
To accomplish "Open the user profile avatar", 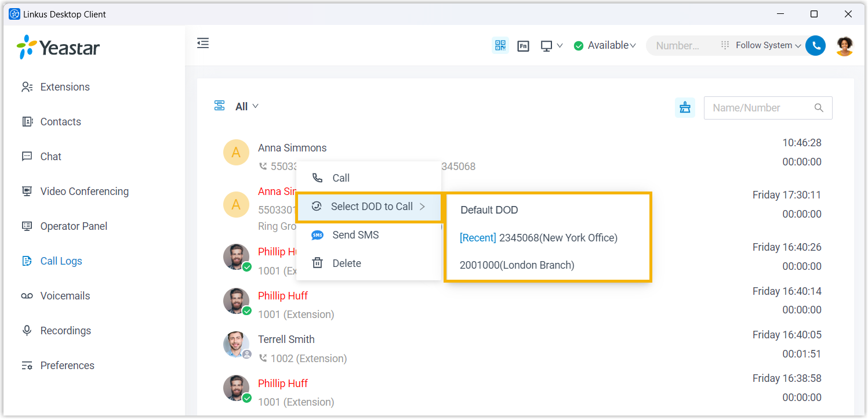I will click(x=844, y=46).
